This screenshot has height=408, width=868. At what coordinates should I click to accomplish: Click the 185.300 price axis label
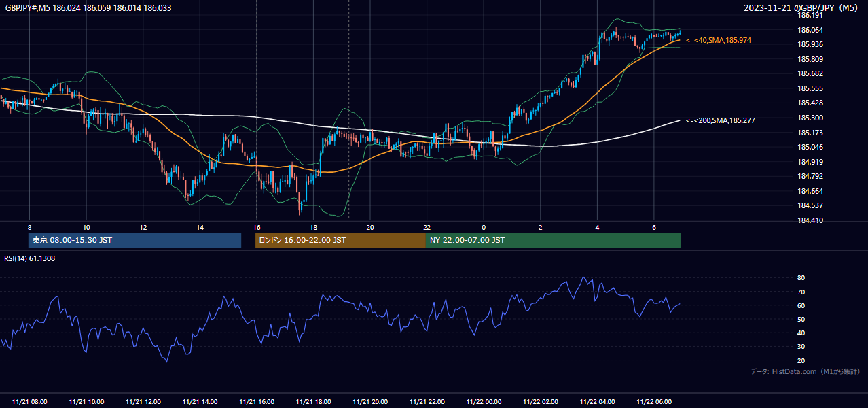[x=810, y=118]
